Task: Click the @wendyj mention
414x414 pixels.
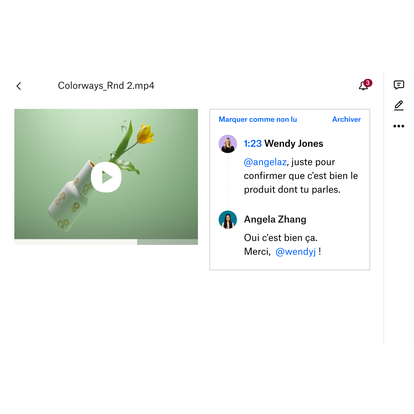Action: 295,251
